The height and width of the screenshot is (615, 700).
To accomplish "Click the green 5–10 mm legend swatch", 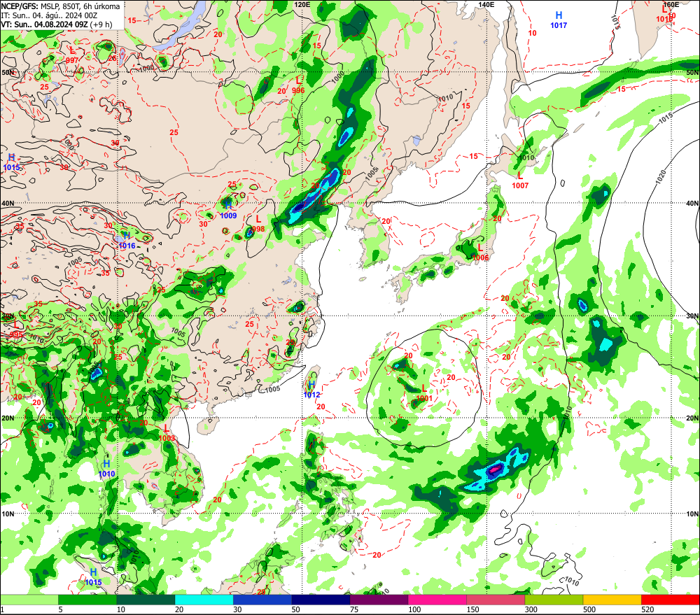I will click(x=87, y=600).
